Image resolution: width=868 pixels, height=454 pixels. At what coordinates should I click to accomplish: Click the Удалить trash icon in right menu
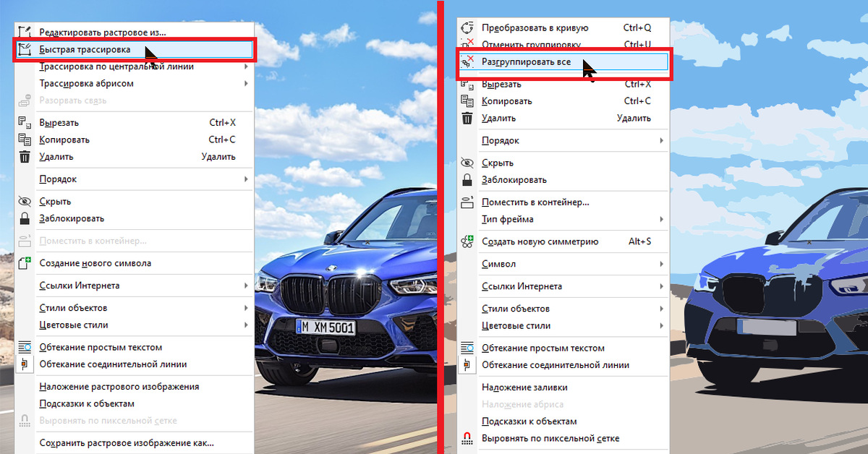(x=468, y=119)
